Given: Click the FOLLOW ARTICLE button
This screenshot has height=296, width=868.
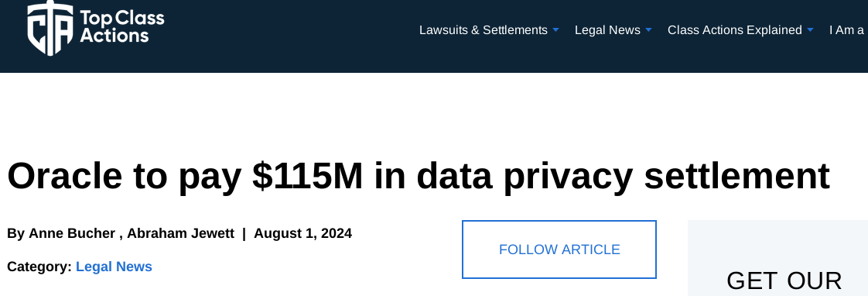Looking at the screenshot, I should coord(559,250).
